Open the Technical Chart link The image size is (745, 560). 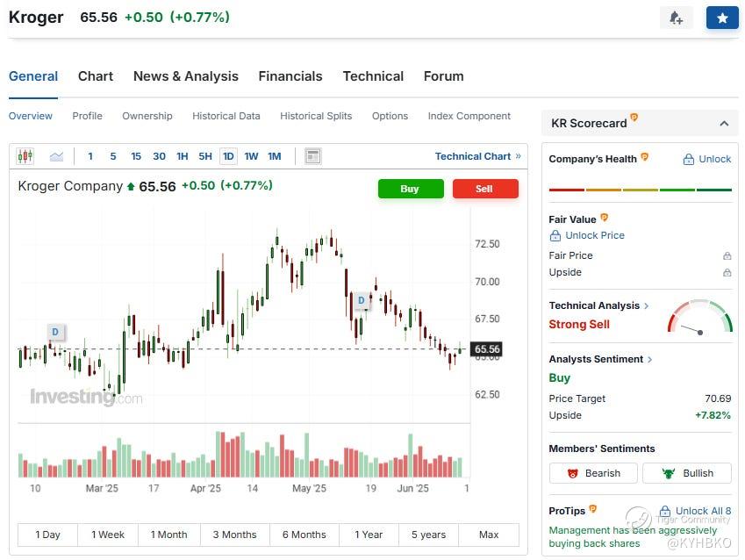[x=478, y=156]
